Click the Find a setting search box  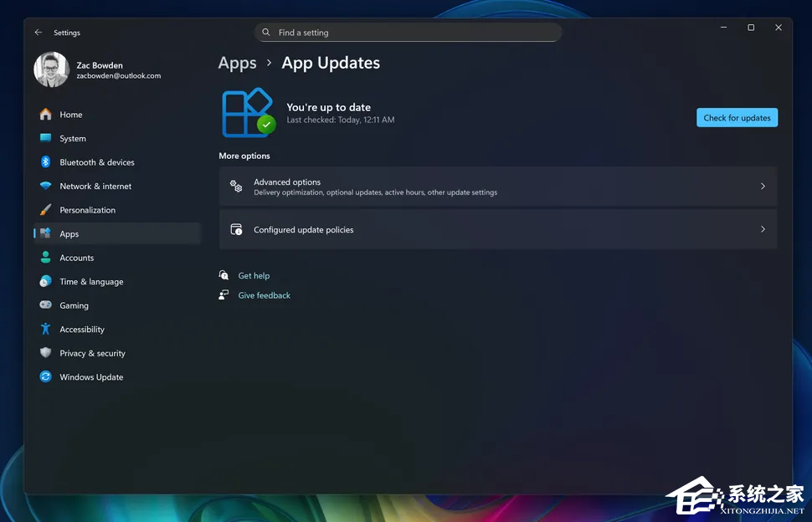tap(408, 32)
